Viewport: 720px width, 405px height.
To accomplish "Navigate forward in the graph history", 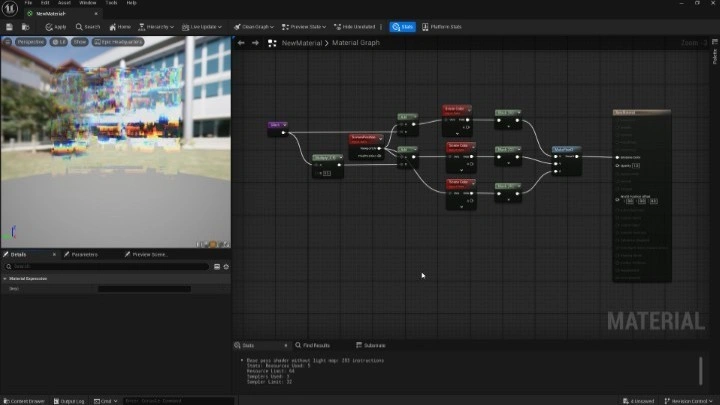I will 255,43.
